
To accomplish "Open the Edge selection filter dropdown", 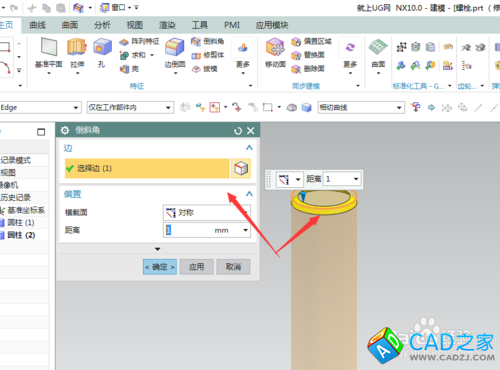I will pos(40,108).
